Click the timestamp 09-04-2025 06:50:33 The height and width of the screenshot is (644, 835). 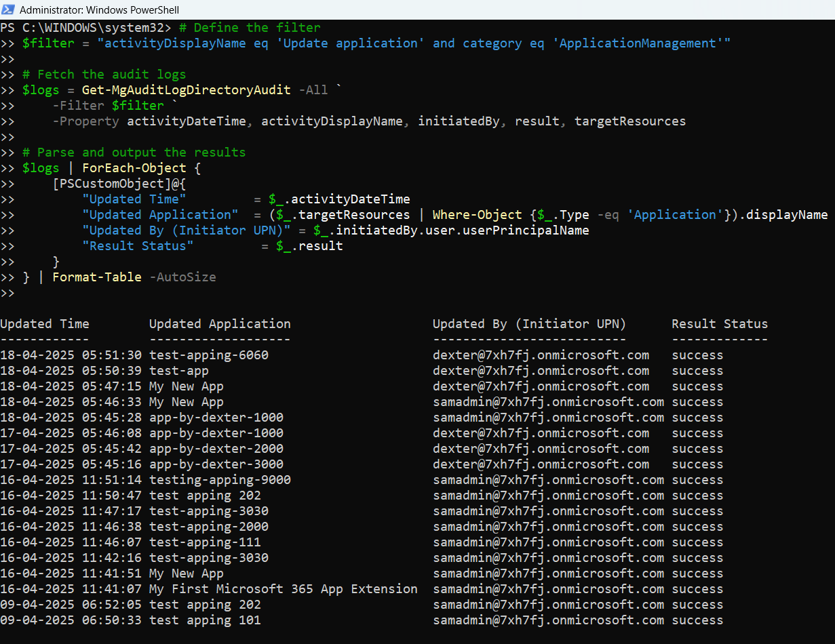pos(71,620)
